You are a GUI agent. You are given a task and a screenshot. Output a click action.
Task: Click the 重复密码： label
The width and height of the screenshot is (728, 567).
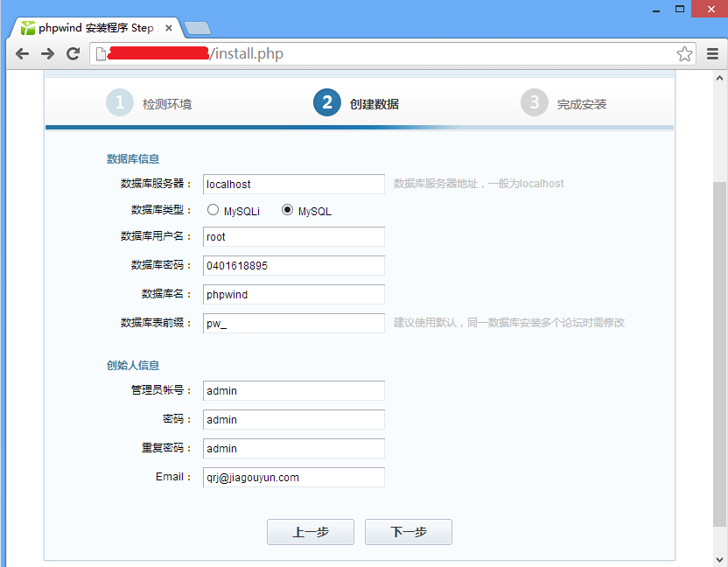coord(166,448)
